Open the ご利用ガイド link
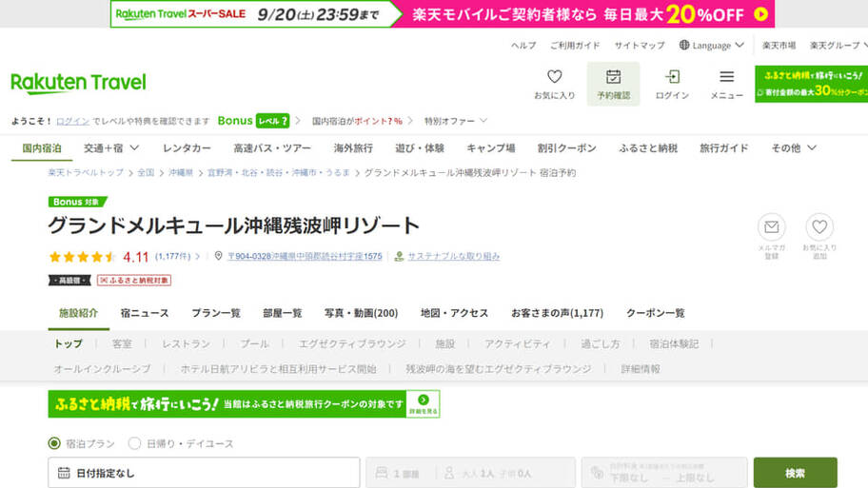868x488 pixels. (x=575, y=46)
